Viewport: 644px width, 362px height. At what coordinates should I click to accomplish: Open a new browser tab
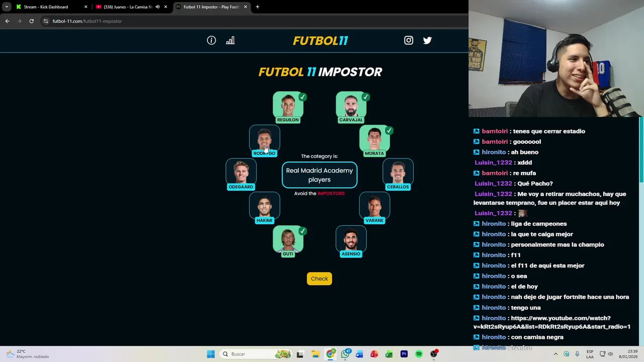point(258,7)
